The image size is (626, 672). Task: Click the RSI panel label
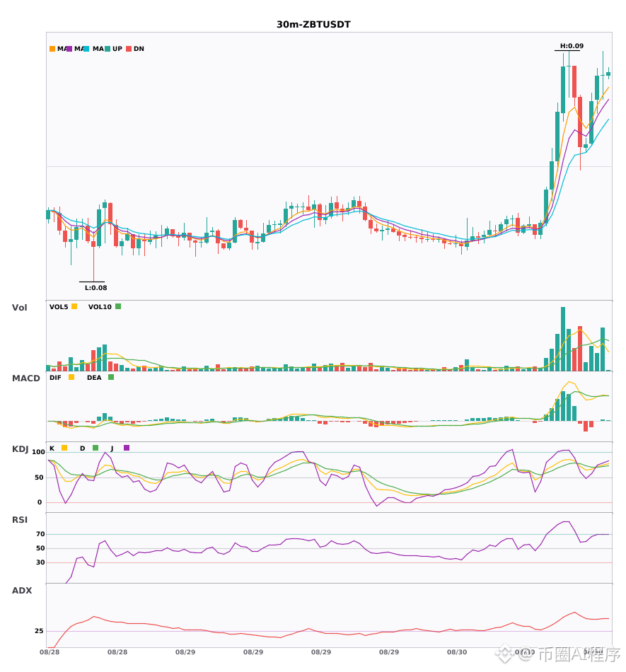[20, 520]
